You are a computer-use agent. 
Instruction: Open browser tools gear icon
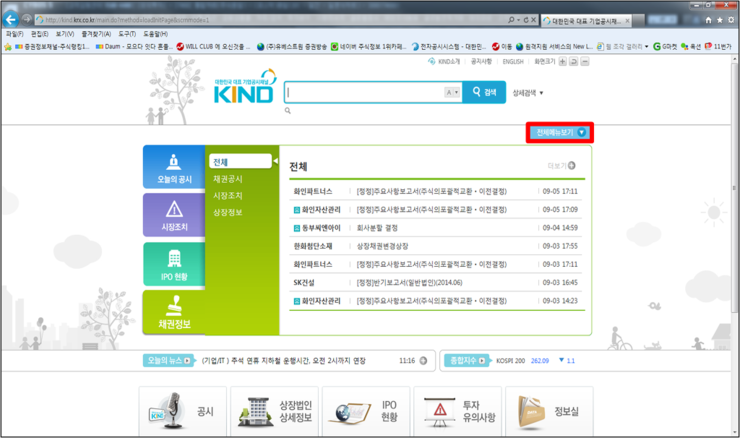[731, 20]
